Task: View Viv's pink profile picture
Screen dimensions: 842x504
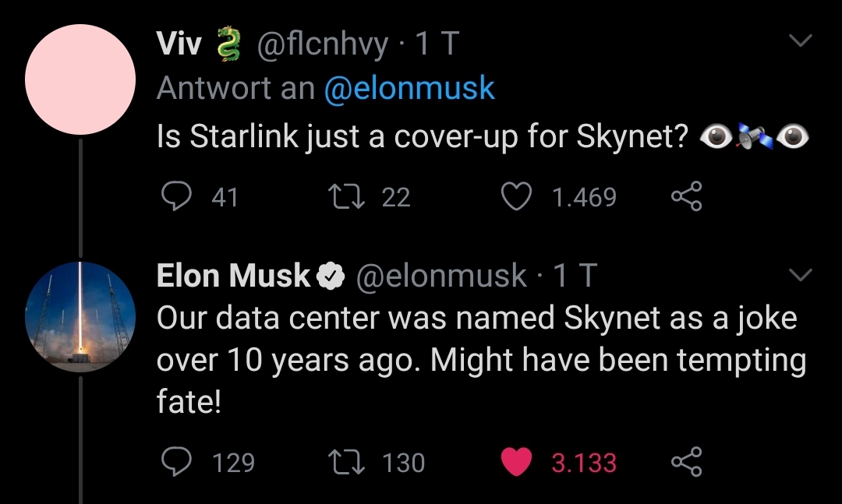Action: (80, 79)
